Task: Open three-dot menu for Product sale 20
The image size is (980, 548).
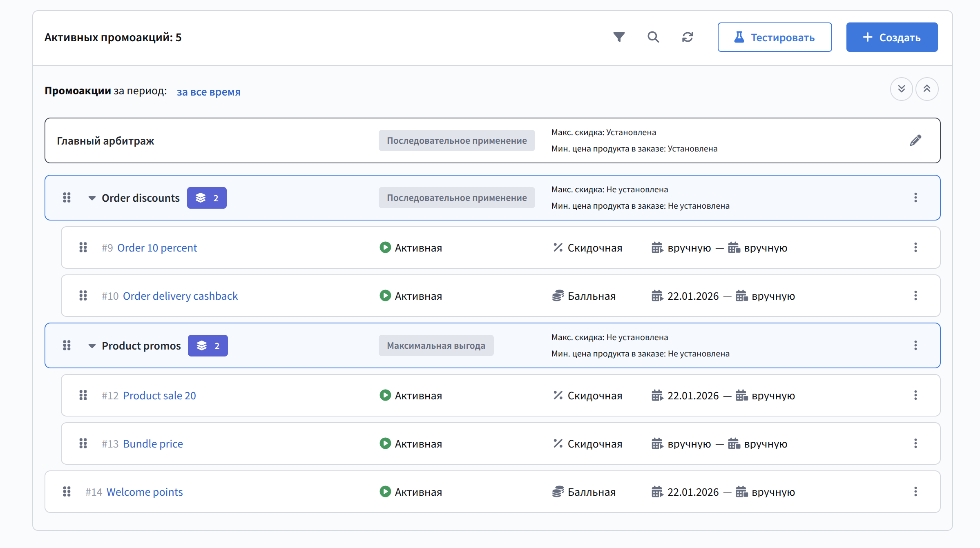Action: [x=915, y=395]
